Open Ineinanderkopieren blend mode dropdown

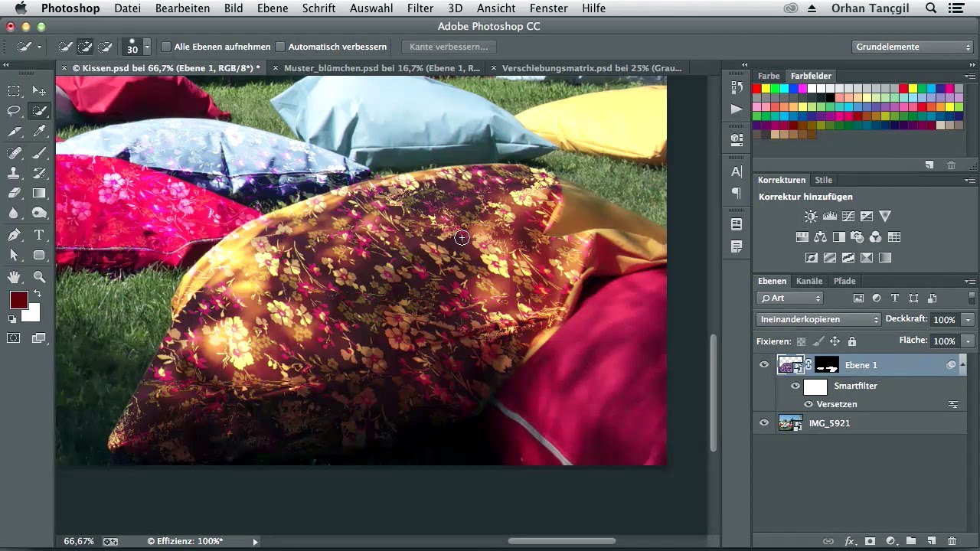click(818, 319)
